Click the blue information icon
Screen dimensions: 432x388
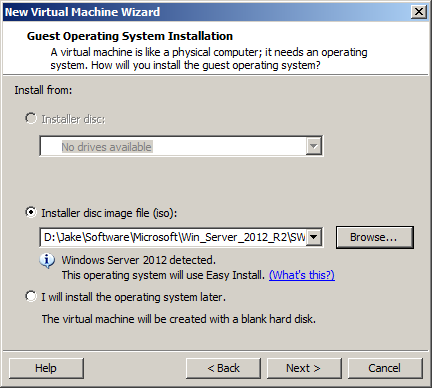point(47,261)
